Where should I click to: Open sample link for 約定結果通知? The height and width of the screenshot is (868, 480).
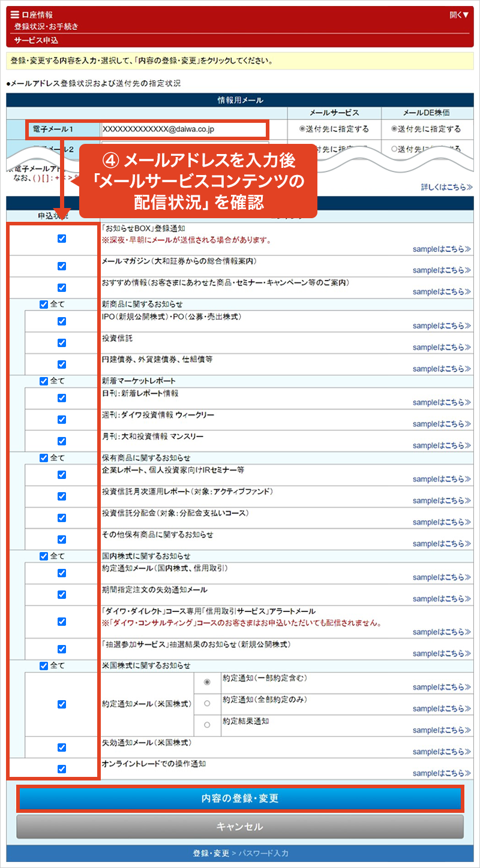tap(442, 730)
